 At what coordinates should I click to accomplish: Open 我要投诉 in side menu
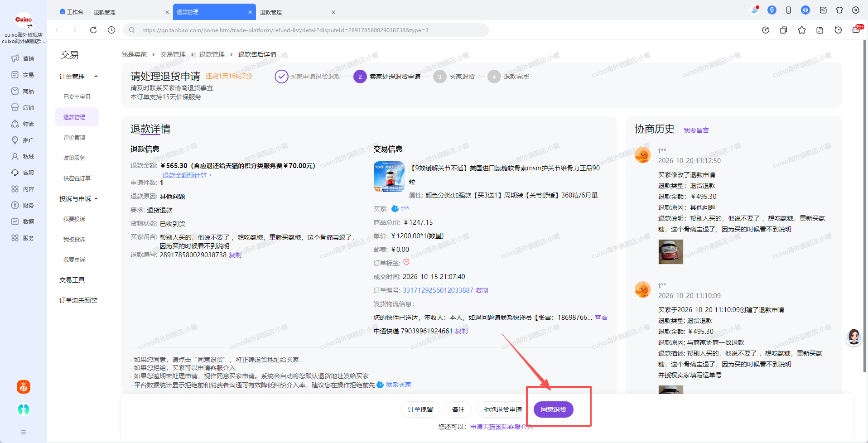pos(74,219)
